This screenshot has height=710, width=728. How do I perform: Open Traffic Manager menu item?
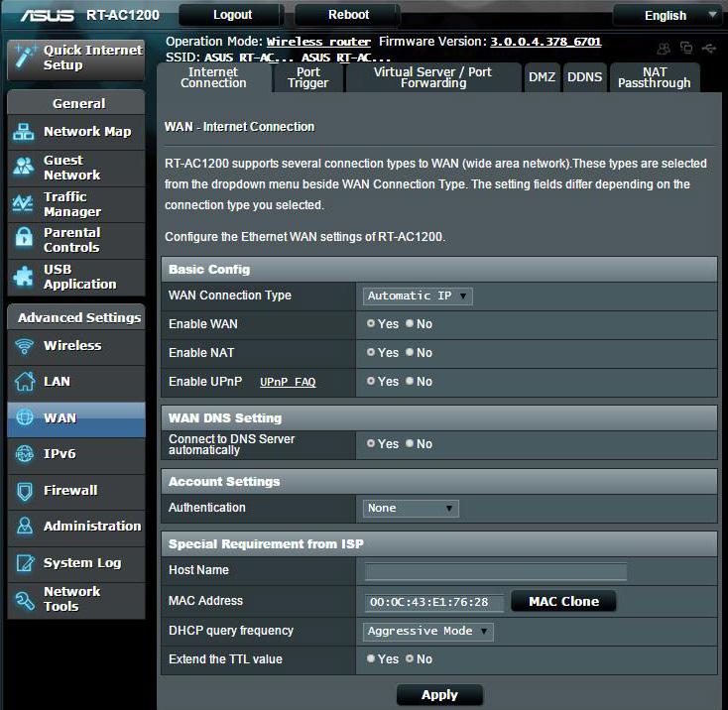[x=76, y=204]
